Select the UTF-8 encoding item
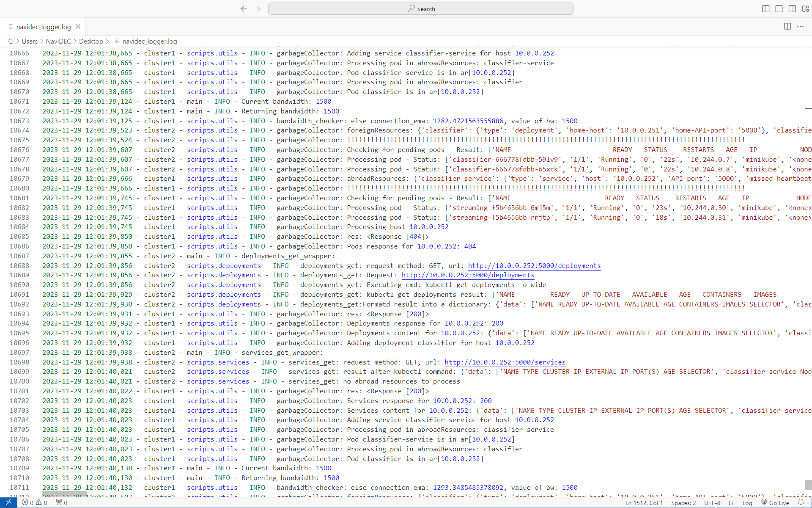 pyautogui.click(x=712, y=503)
